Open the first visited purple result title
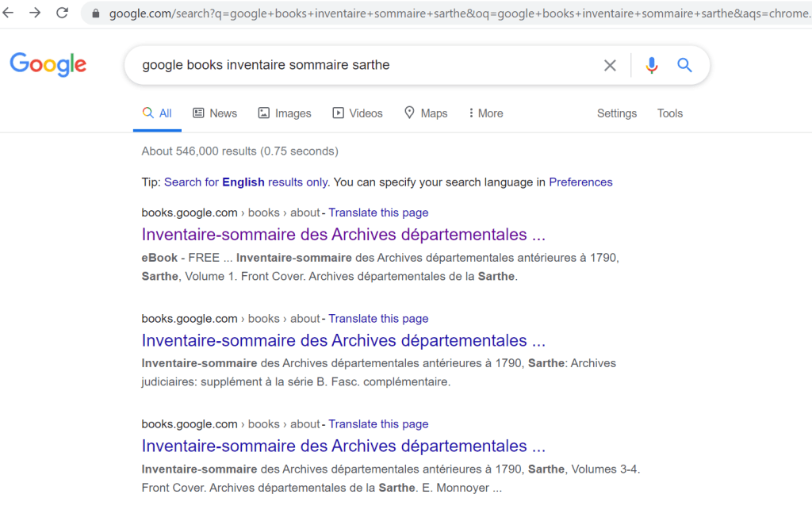The width and height of the screenshot is (812, 521). (x=343, y=235)
